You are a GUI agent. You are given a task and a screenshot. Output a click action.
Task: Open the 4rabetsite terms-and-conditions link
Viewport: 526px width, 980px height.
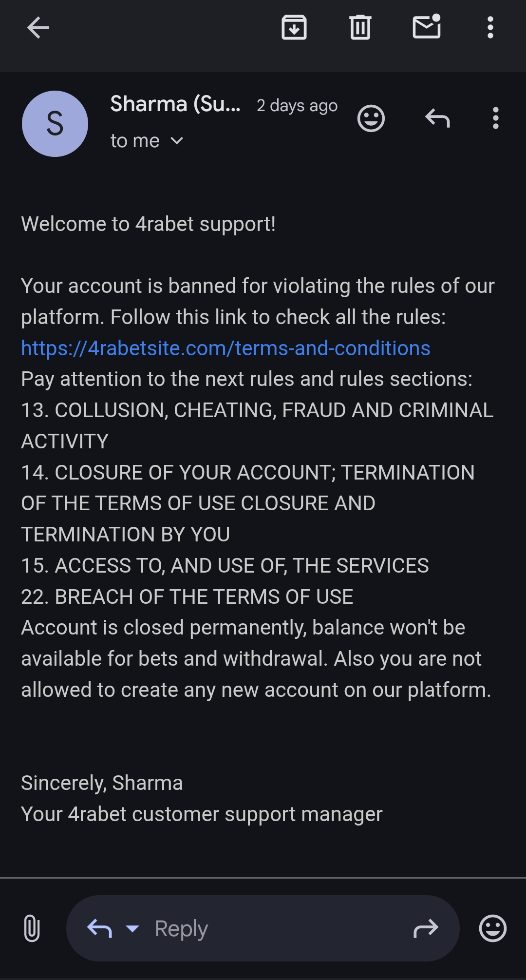[x=225, y=348]
